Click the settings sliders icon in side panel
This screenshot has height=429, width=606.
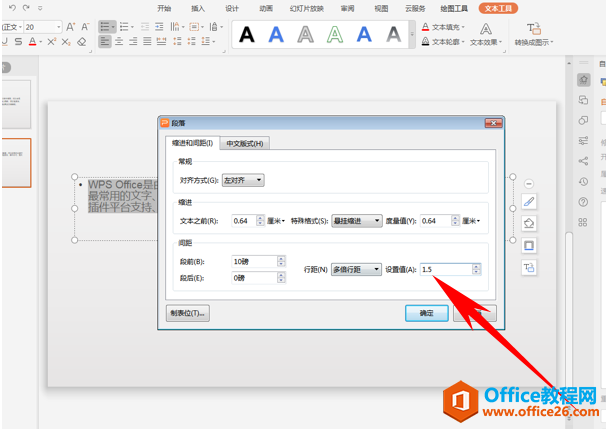tap(583, 140)
